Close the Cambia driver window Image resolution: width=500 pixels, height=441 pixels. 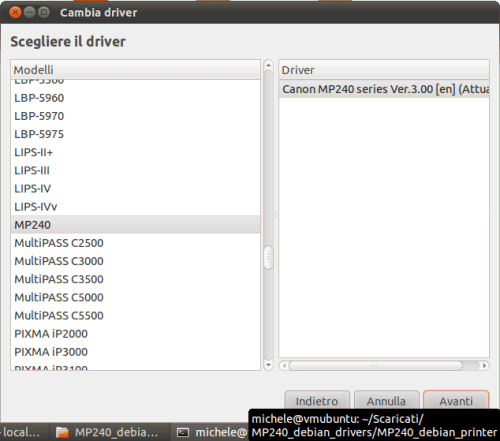pos(15,13)
